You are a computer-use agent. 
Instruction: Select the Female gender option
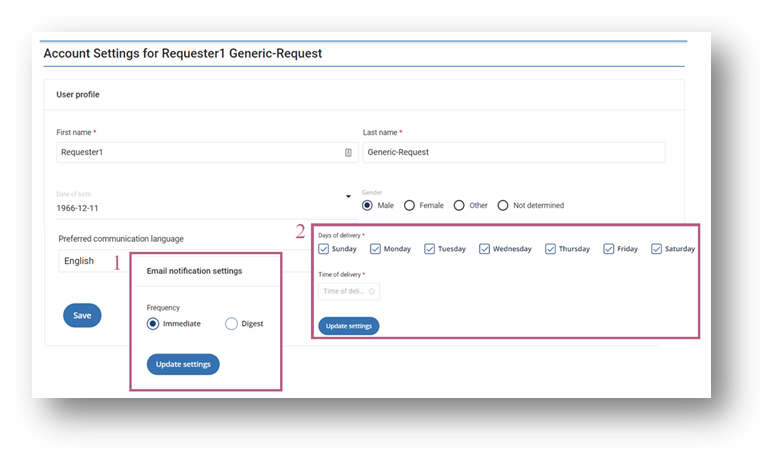409,205
